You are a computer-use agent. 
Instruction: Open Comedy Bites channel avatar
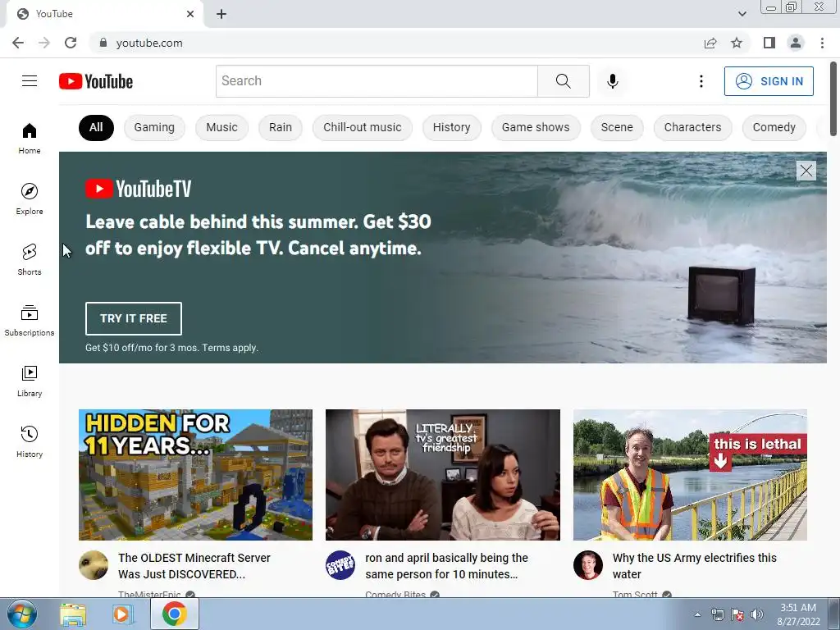pyautogui.click(x=340, y=564)
